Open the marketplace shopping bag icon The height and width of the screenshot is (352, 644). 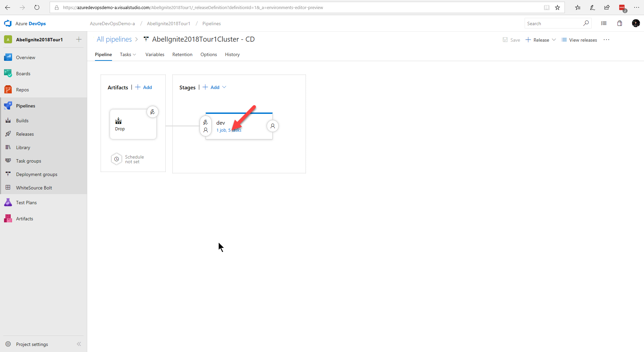pyautogui.click(x=620, y=23)
